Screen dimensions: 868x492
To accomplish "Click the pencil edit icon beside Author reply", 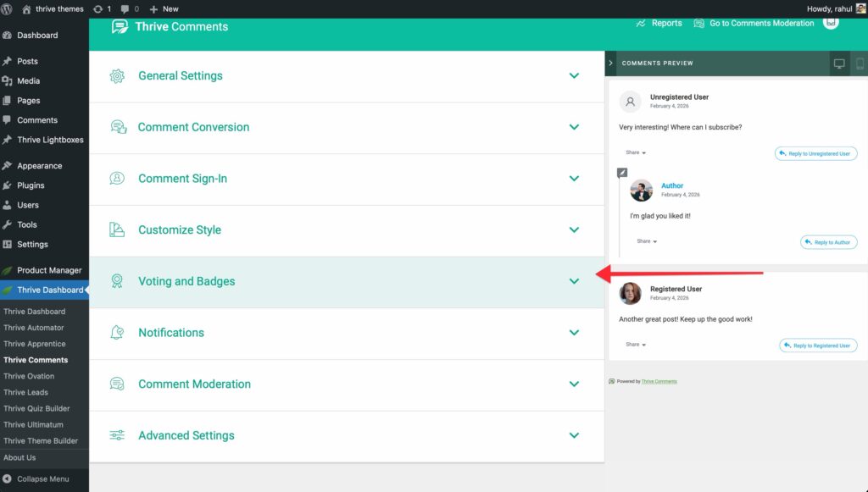I will [x=622, y=173].
